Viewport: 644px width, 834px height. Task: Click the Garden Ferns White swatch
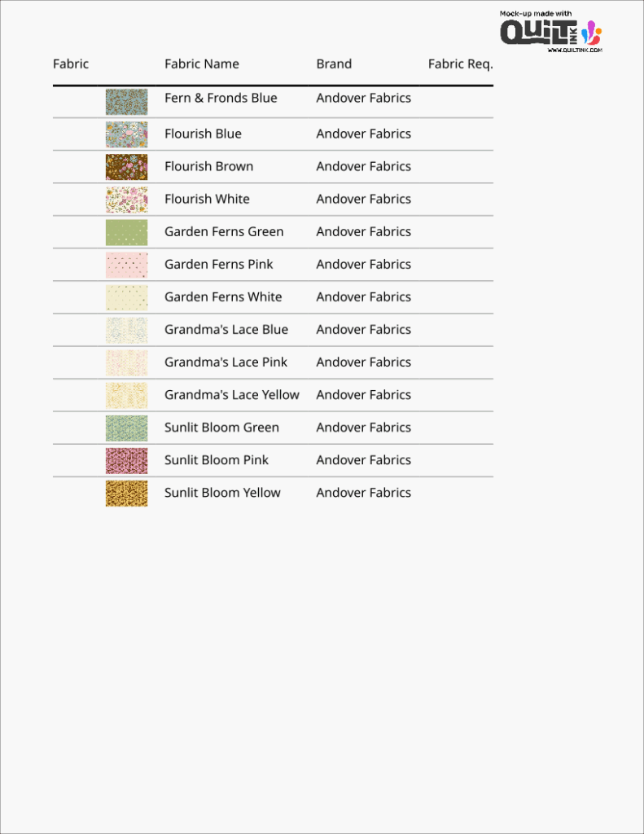coord(126,297)
